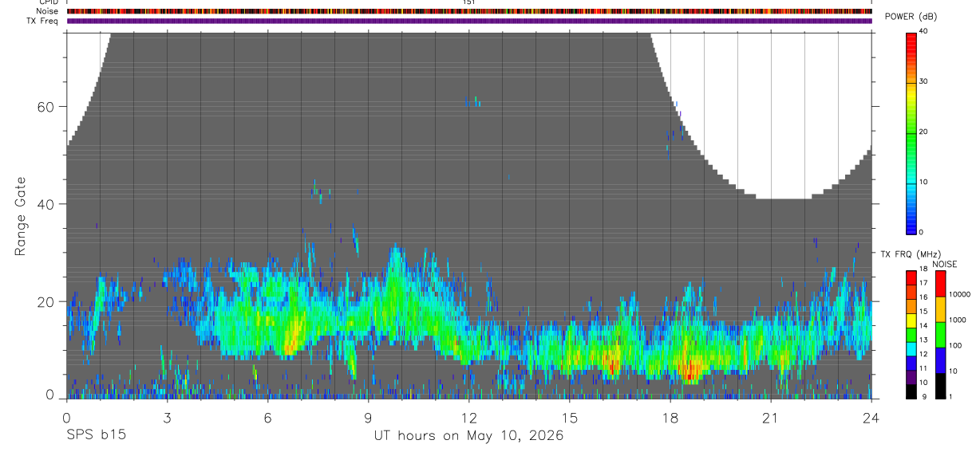Click the yellow 14-15 MHz frequency swatch
980x452 pixels.
point(911,320)
